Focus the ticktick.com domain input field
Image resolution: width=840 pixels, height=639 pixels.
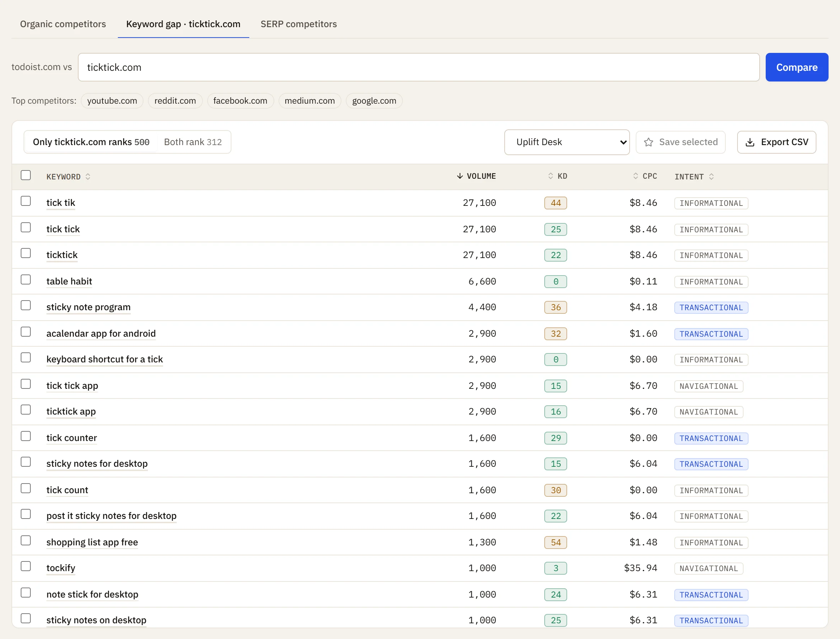click(x=419, y=67)
